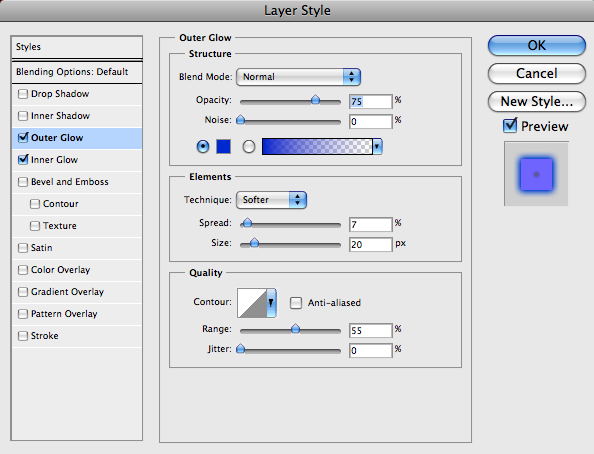Screen dimensions: 594x454
Task: Open the Blend Mode dropdown
Action: point(299,77)
